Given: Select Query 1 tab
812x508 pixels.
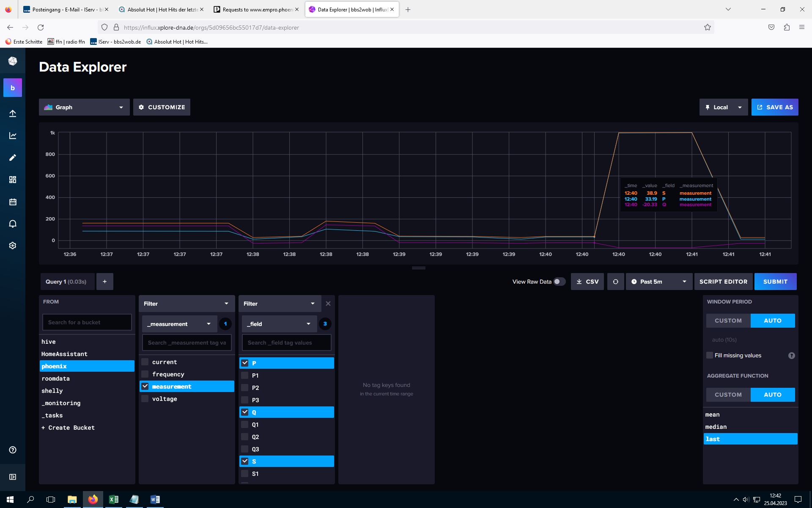Looking at the screenshot, I should tap(67, 282).
